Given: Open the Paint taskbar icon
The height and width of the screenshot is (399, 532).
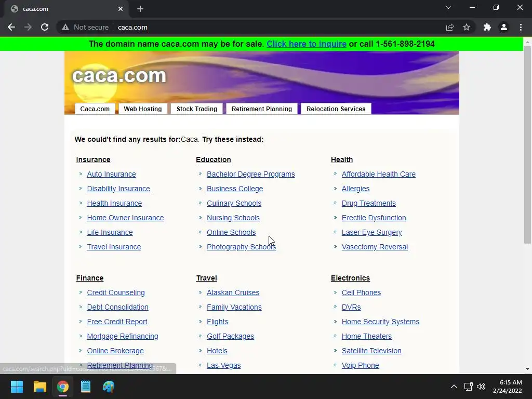Looking at the screenshot, I should (x=109, y=387).
